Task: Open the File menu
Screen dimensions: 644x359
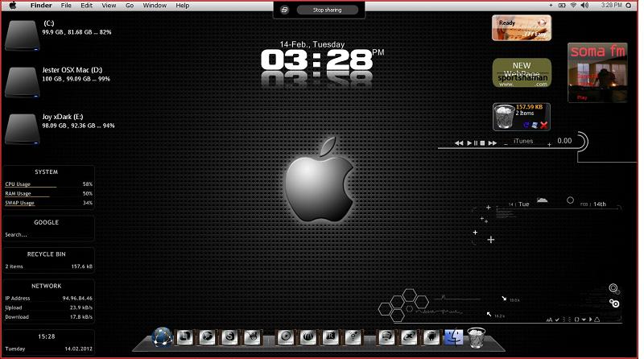Action: pyautogui.click(x=66, y=6)
